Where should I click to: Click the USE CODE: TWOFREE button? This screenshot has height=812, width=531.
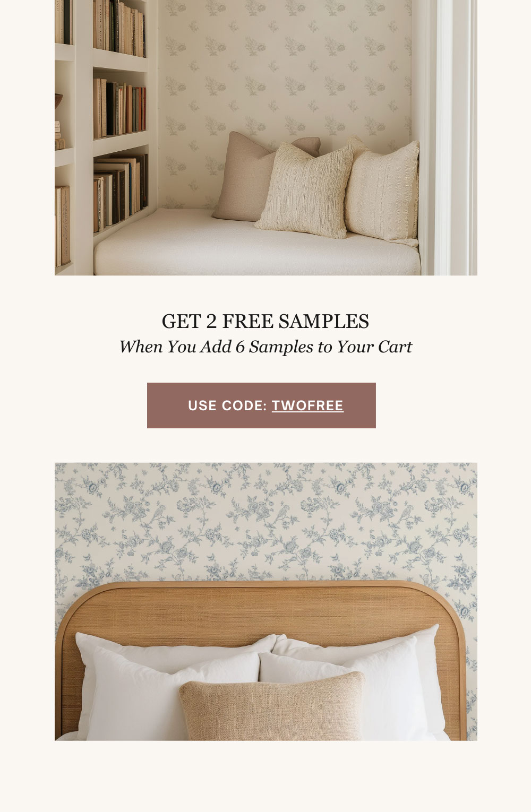(x=261, y=405)
